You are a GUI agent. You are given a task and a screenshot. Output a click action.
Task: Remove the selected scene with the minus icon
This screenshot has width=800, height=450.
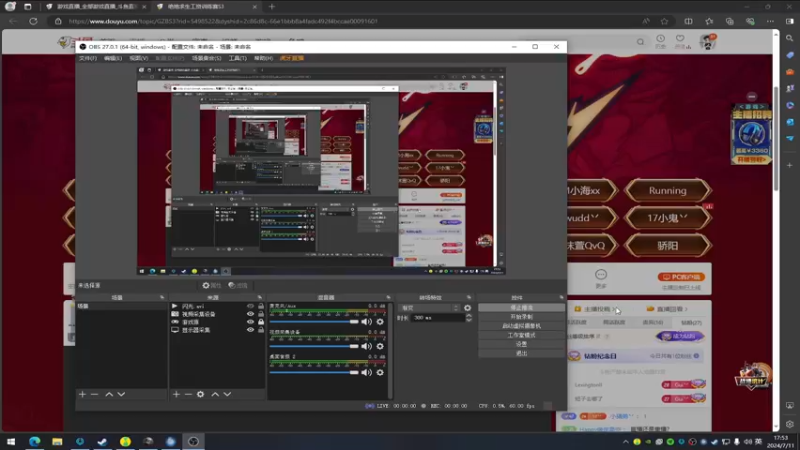pos(94,394)
